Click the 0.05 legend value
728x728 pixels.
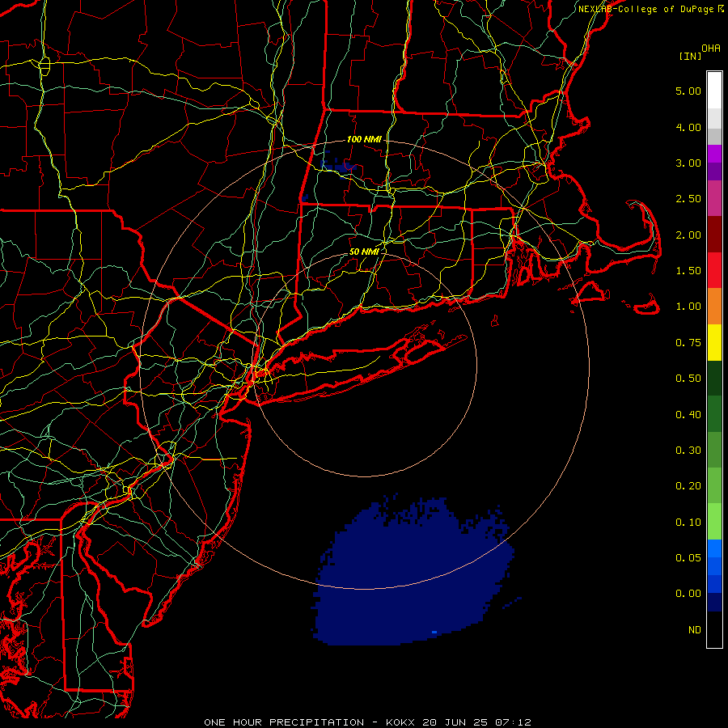688,558
